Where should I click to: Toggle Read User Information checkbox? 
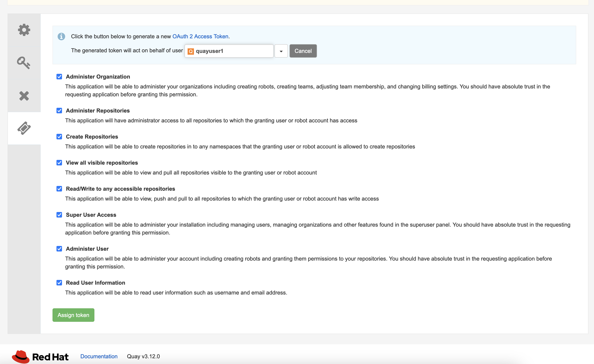(x=59, y=283)
